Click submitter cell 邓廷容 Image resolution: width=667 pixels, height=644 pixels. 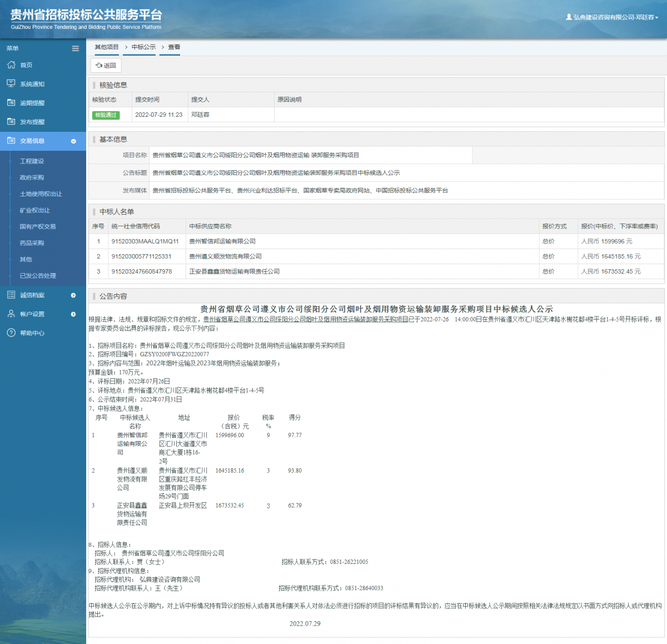(x=200, y=115)
